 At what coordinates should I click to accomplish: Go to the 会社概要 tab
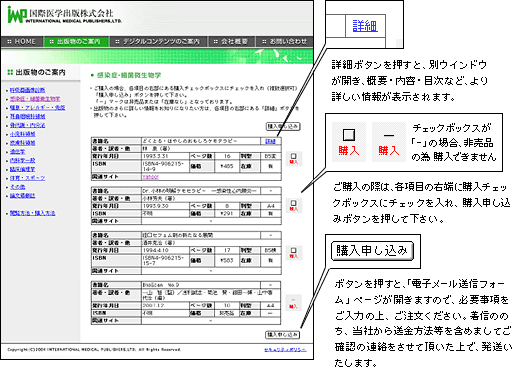(231, 42)
